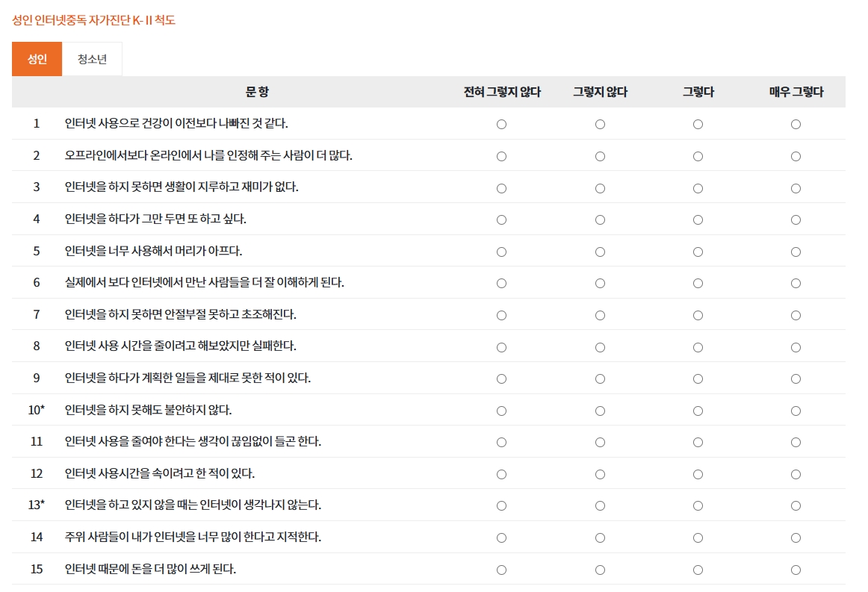Switch to the 청소년 tab
Viewport: 868px width, 592px height.
click(92, 60)
